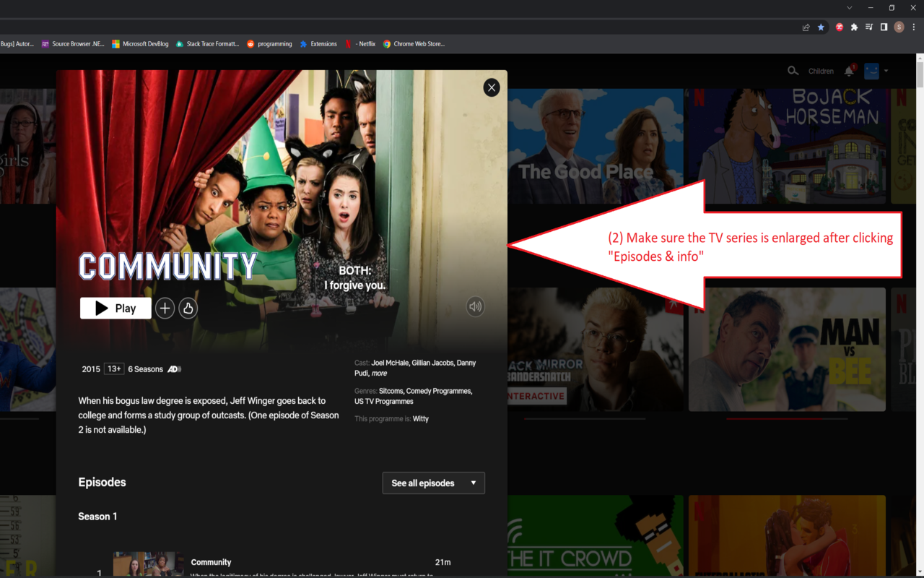Add Community to My List
Screen dimensions: 924x578
tap(165, 309)
